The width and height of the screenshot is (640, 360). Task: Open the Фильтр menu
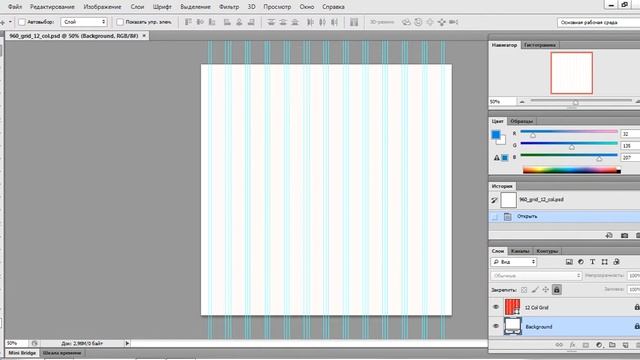point(229,7)
